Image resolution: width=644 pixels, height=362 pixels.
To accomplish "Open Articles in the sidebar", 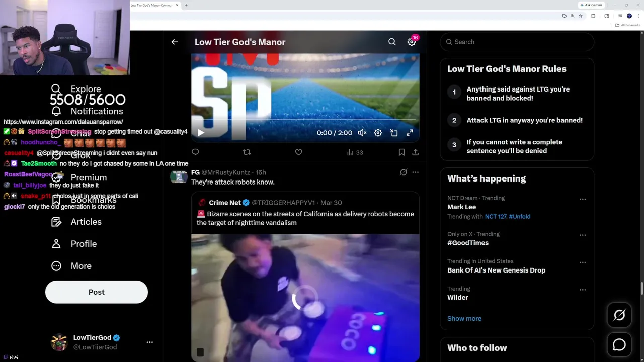I will point(76,222).
